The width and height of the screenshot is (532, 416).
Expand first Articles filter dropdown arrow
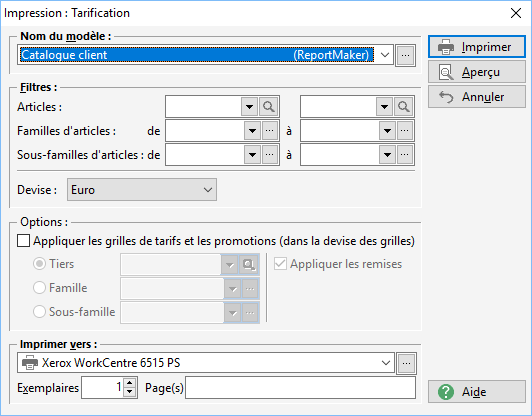pos(250,107)
